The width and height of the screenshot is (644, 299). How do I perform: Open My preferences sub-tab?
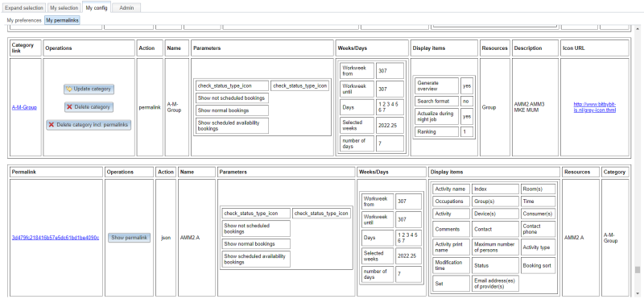click(24, 20)
